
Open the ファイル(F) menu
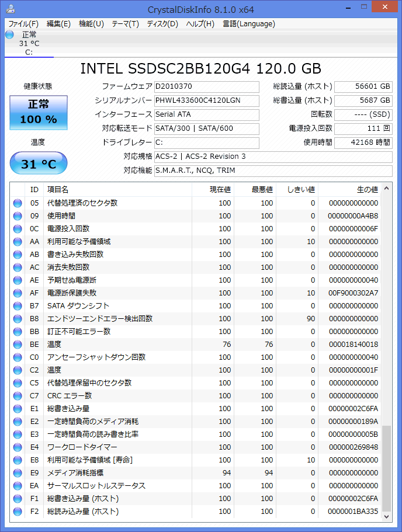23,24
